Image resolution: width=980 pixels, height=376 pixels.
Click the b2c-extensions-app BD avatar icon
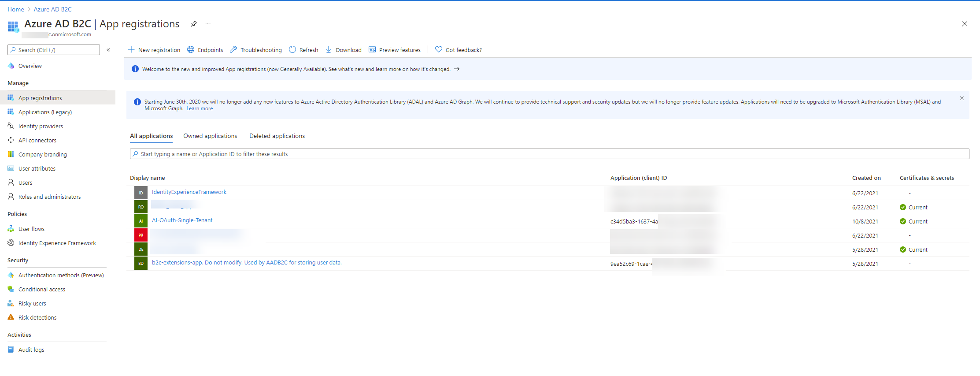point(141,263)
